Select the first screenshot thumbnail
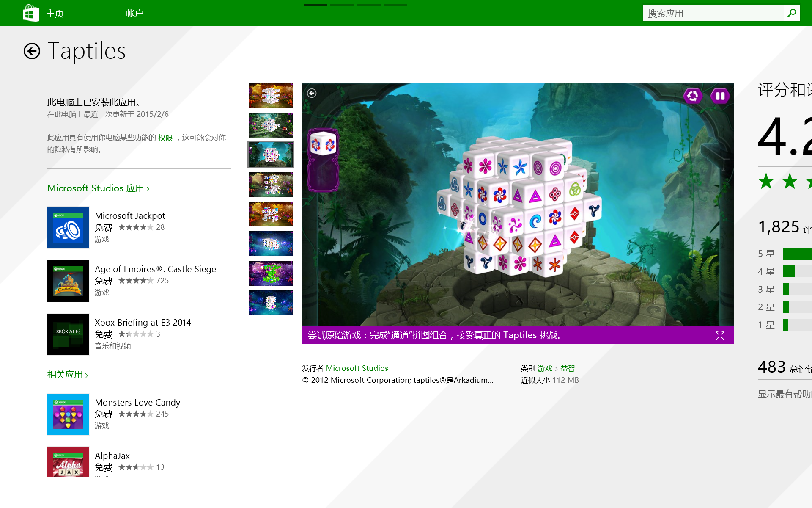 [271, 95]
